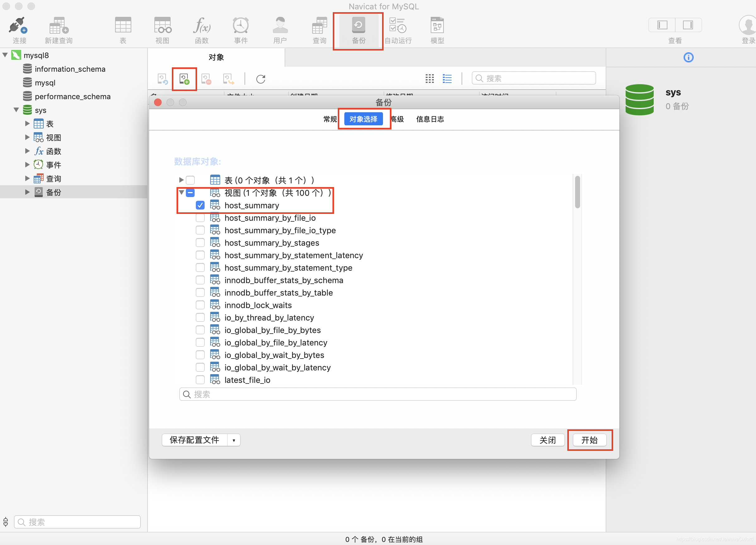Expand the 表 node in backup dialog

tap(181, 180)
